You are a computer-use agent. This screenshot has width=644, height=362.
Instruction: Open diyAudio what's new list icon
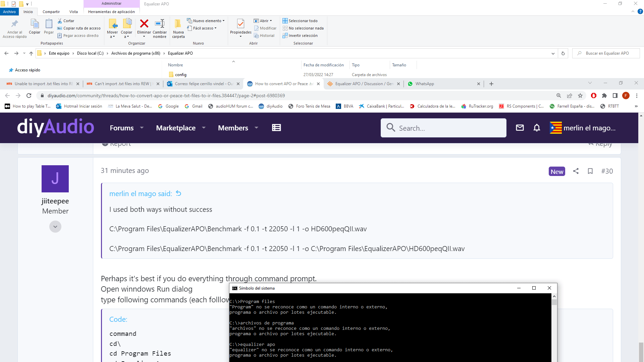[276, 128]
